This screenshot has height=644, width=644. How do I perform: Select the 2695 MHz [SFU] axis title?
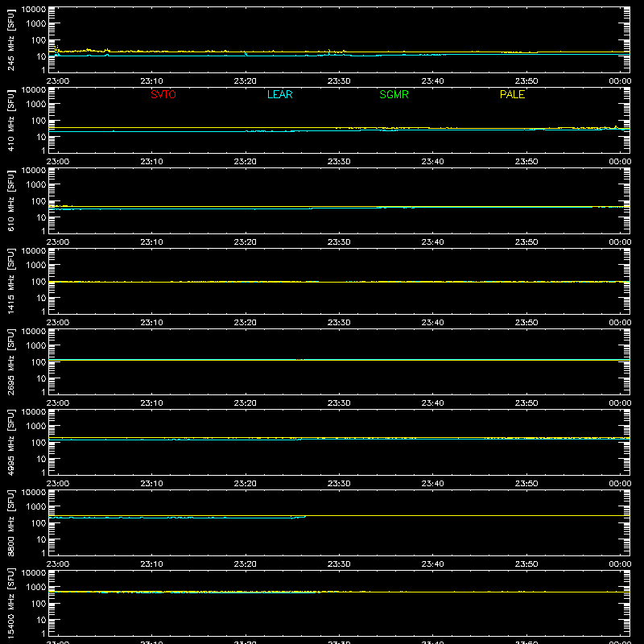tap(11, 361)
